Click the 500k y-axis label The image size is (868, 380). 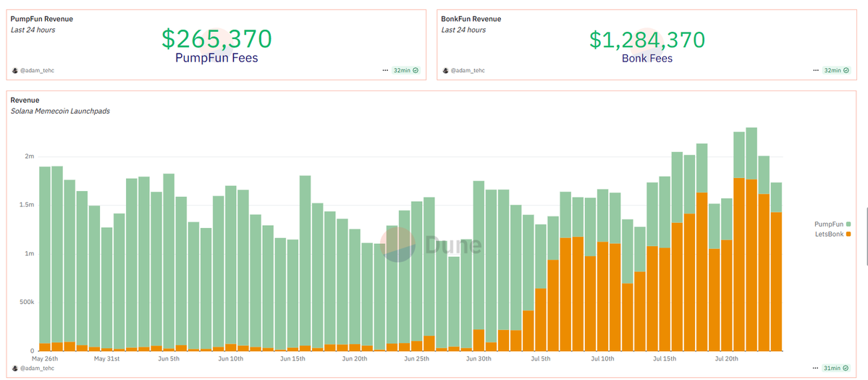[x=28, y=303]
